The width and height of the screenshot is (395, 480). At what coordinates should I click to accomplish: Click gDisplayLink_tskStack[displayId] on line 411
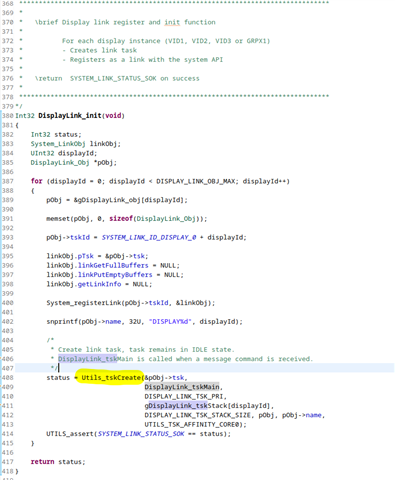point(208,406)
